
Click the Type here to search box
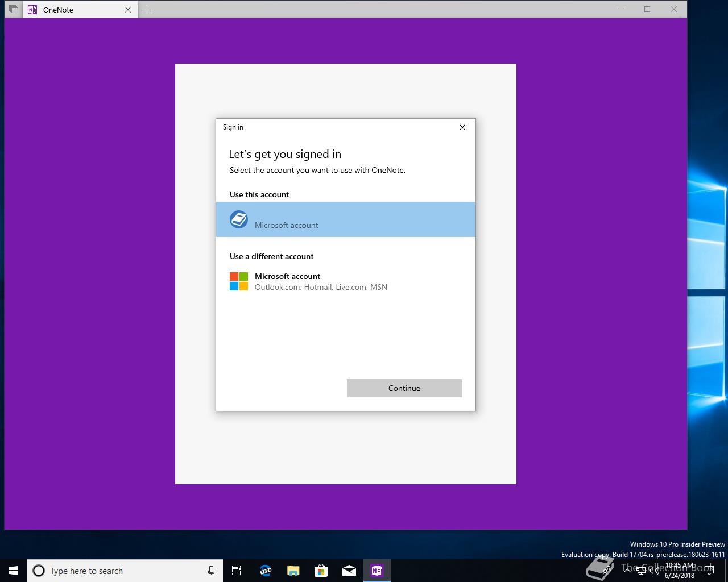[x=125, y=571]
